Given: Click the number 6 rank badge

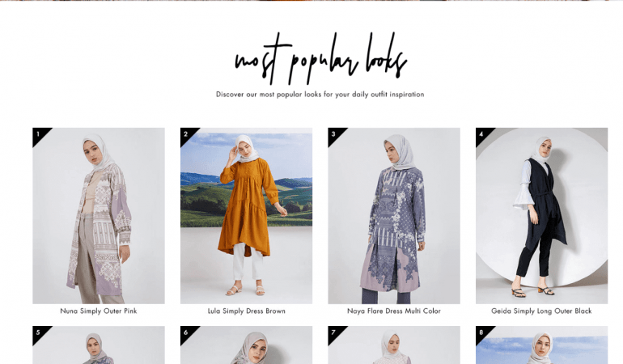Looking at the screenshot, I should pyautogui.click(x=187, y=332).
